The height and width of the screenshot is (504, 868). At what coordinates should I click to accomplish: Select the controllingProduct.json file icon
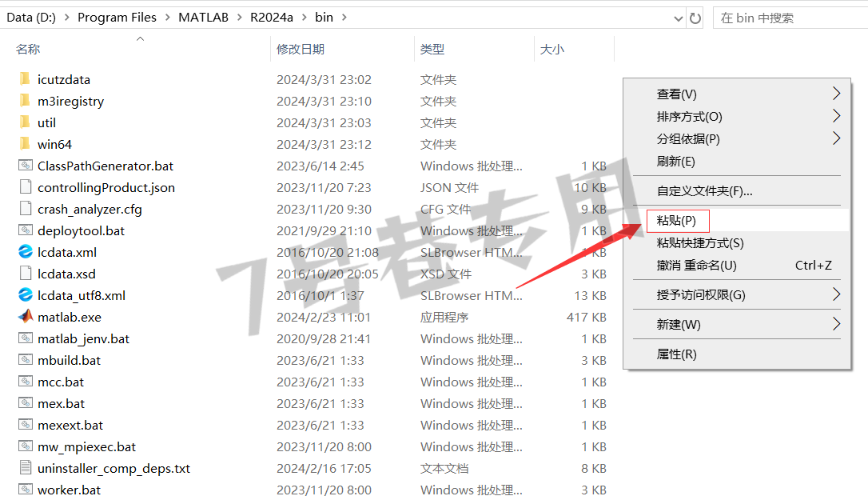26,187
